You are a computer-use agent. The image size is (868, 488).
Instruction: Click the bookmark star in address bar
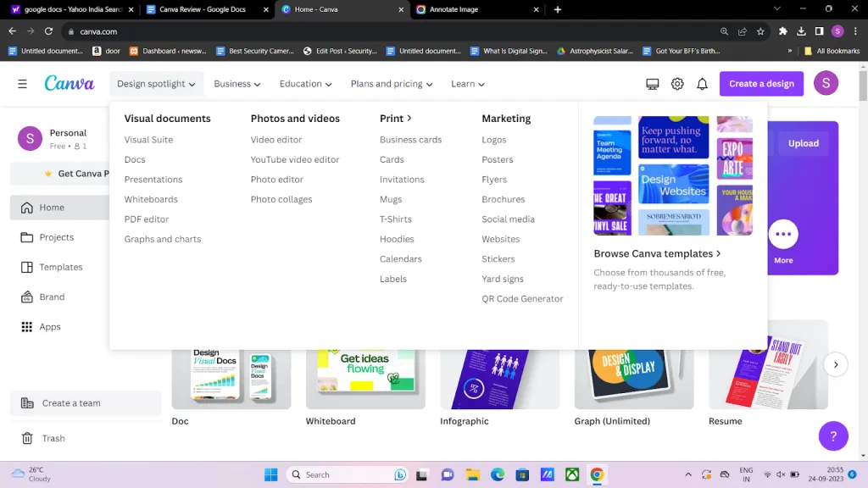(x=760, y=31)
